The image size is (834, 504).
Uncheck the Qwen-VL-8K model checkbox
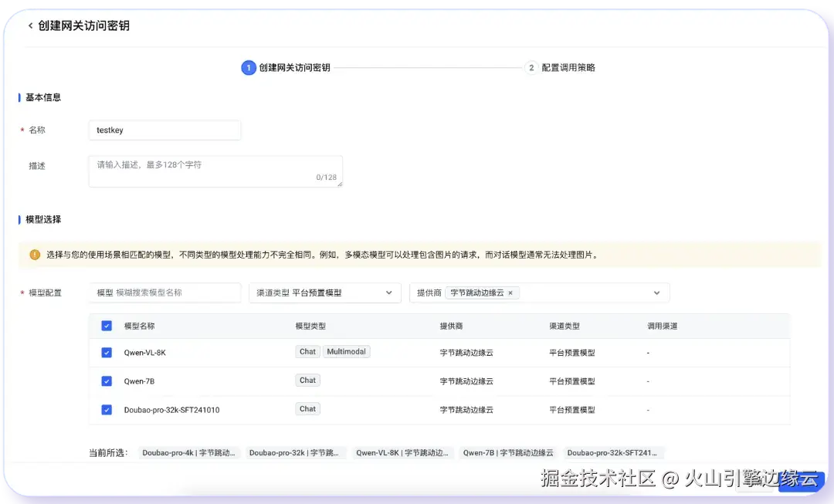coord(106,351)
